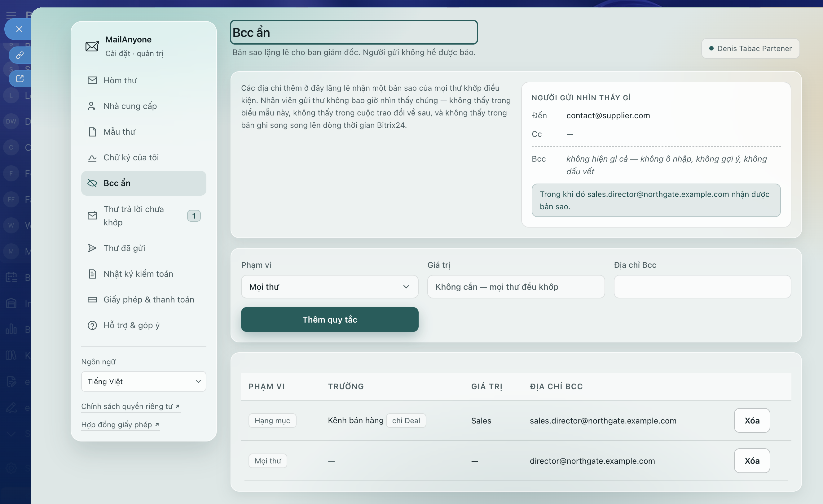
Task: Click the Hòm thư envelope icon
Action: [92, 80]
